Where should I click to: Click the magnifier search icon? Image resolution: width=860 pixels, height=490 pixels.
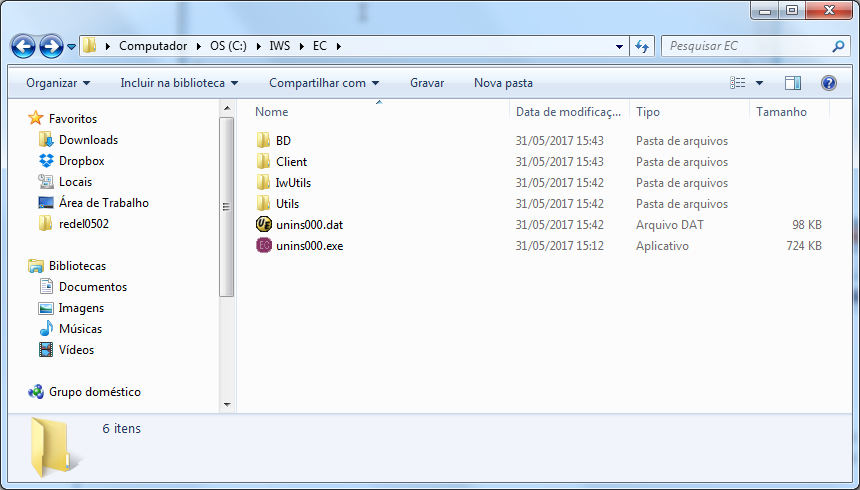coord(838,47)
